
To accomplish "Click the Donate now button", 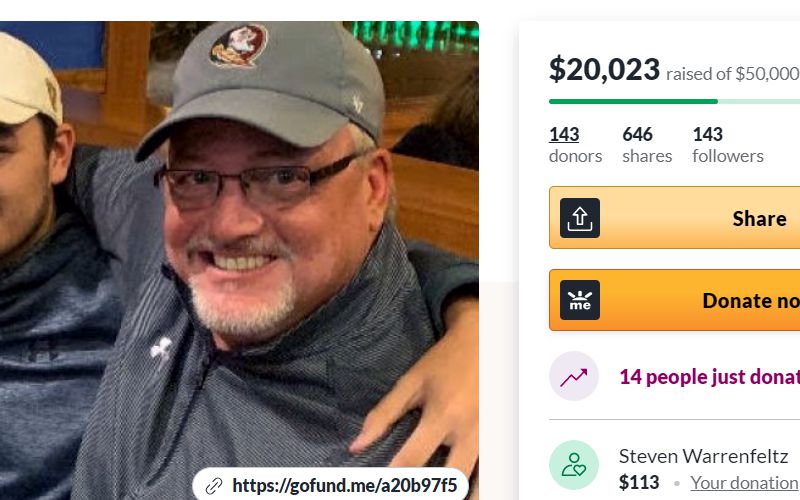I will pyautogui.click(x=674, y=300).
